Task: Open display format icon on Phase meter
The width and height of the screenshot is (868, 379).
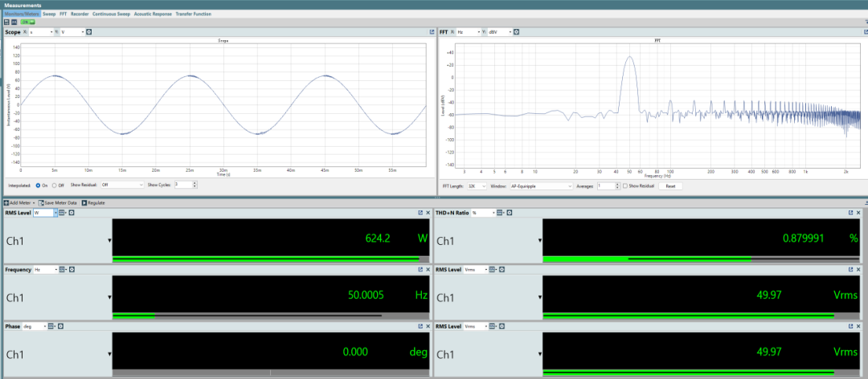Action: (51, 327)
